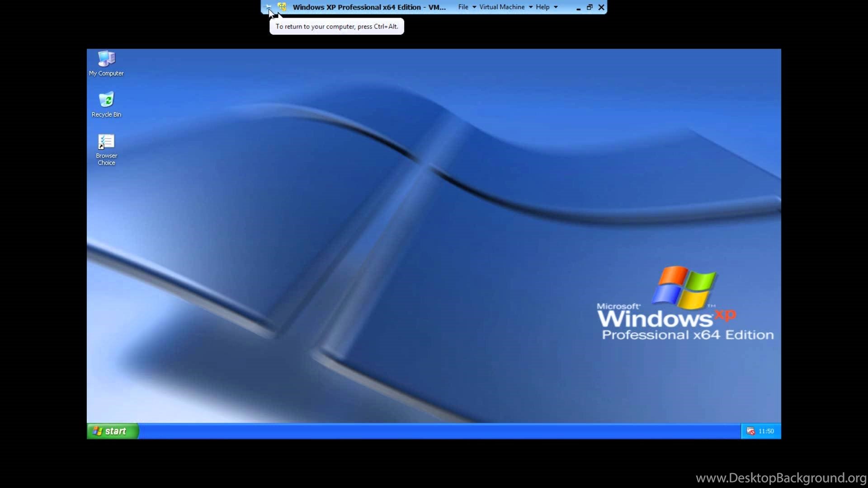The height and width of the screenshot is (488, 868).
Task: Open the File menu
Action: point(463,7)
